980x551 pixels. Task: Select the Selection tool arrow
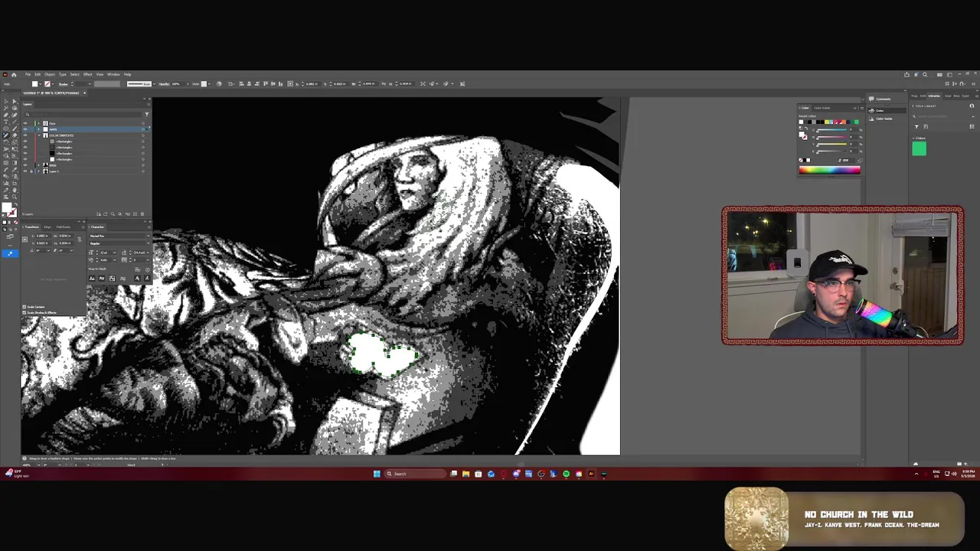pyautogui.click(x=6, y=101)
